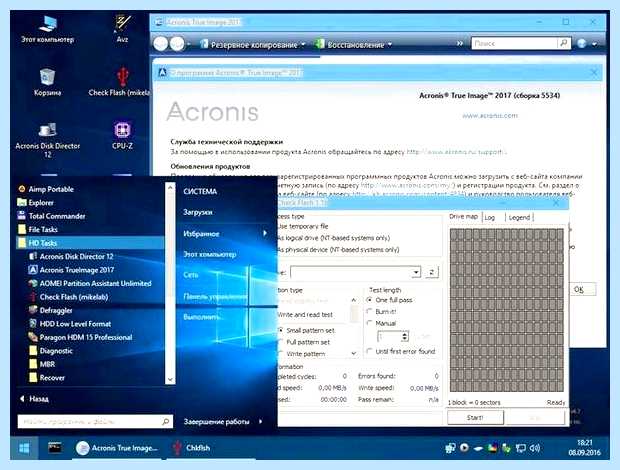This screenshot has width=620, height=470.
Task: Click Start! button in Check Flash
Action: point(475,417)
